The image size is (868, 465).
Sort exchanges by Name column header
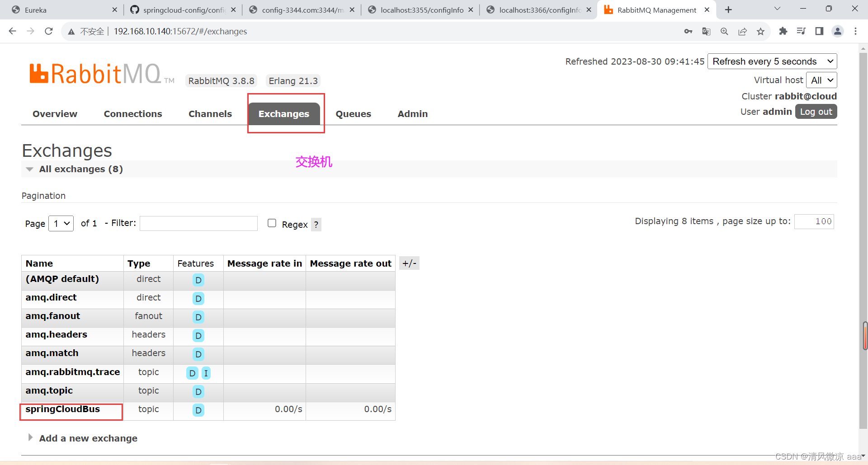click(x=39, y=263)
